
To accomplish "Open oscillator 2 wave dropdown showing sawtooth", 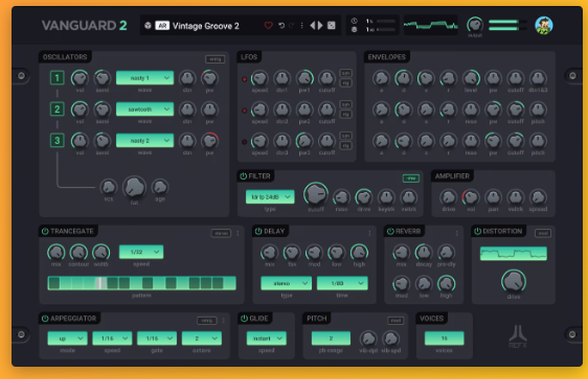I will (x=145, y=109).
